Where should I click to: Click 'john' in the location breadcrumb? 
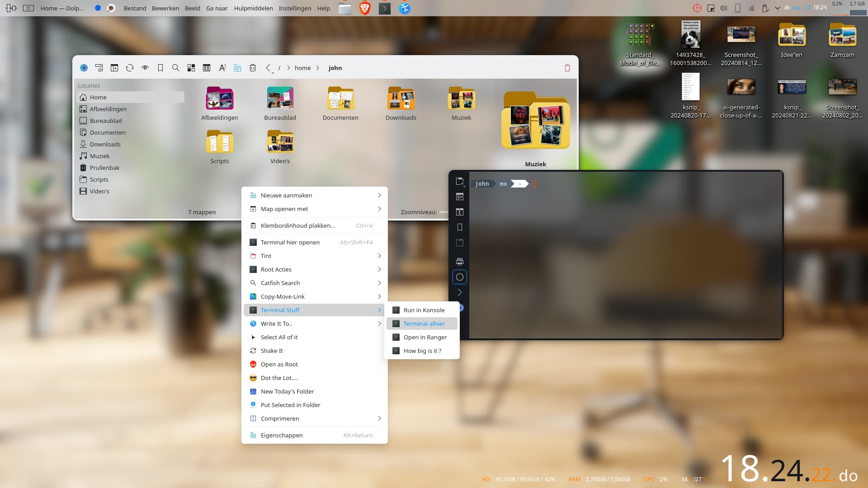335,68
